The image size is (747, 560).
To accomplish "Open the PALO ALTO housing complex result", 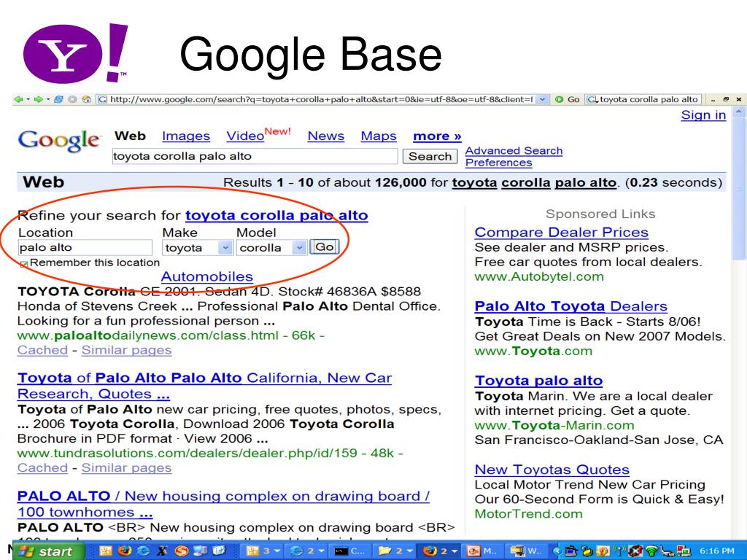I will 223,505.
